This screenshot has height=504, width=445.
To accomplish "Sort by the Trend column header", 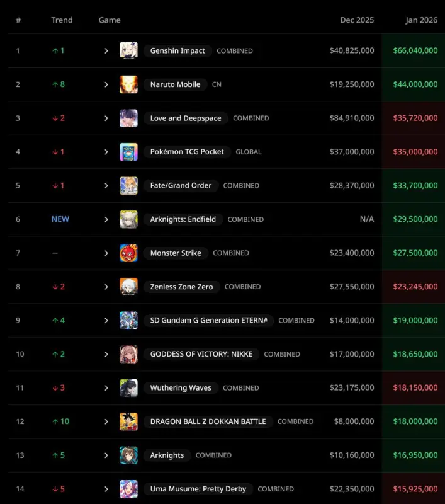I will pos(62,20).
